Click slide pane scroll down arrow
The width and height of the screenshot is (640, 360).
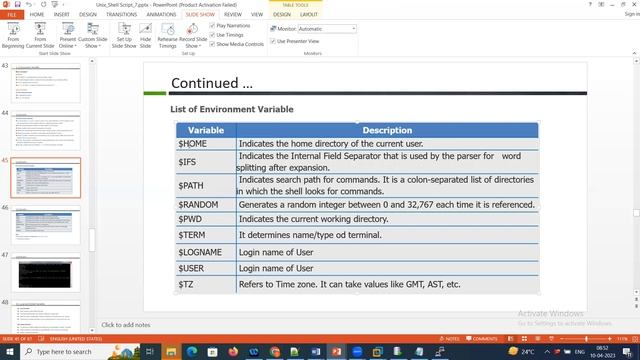(x=636, y=292)
